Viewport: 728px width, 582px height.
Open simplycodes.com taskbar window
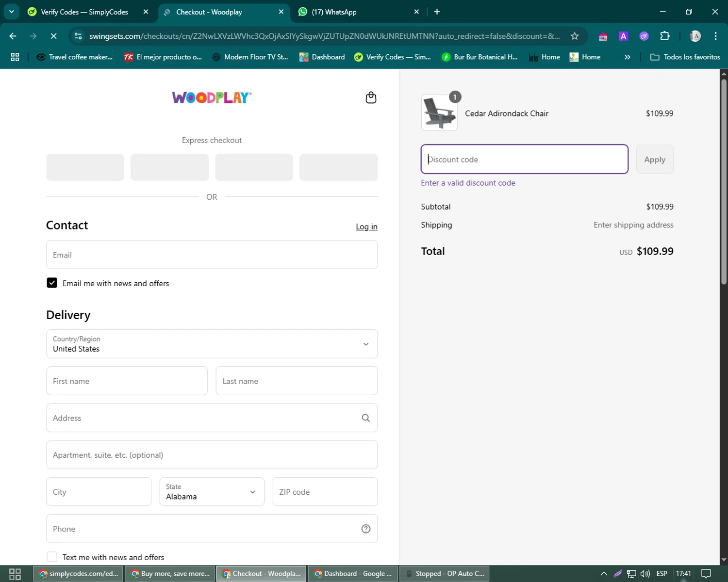click(79, 574)
